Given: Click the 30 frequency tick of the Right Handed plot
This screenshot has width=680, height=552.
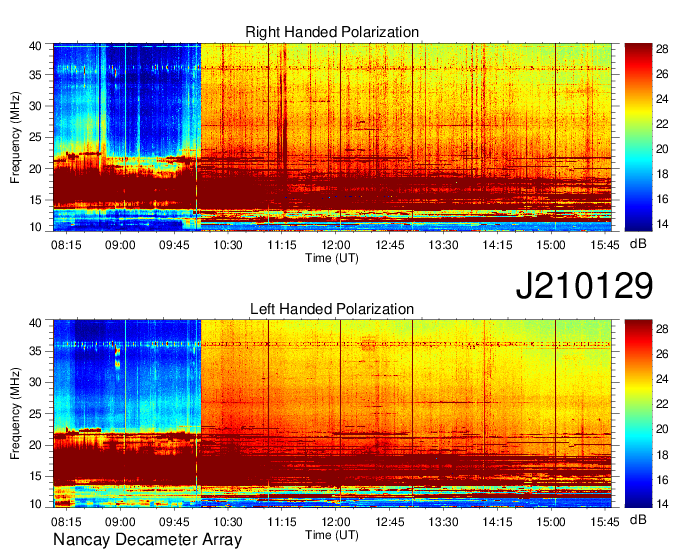Looking at the screenshot, I should [36, 106].
